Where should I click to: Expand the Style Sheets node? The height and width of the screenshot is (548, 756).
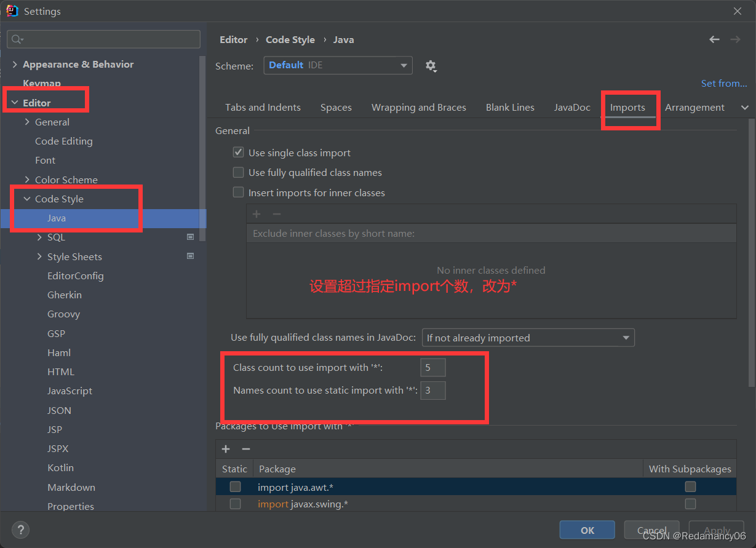click(39, 256)
